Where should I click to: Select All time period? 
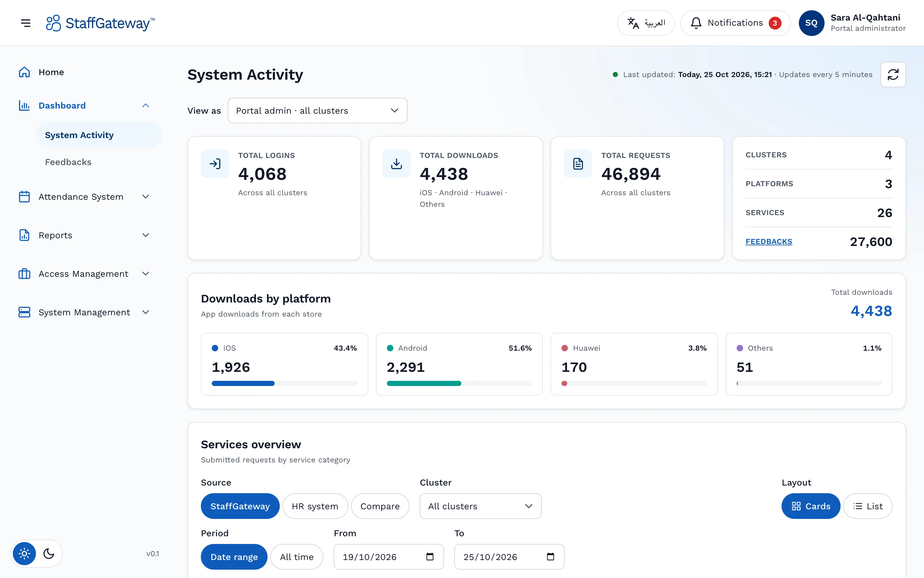[297, 556]
